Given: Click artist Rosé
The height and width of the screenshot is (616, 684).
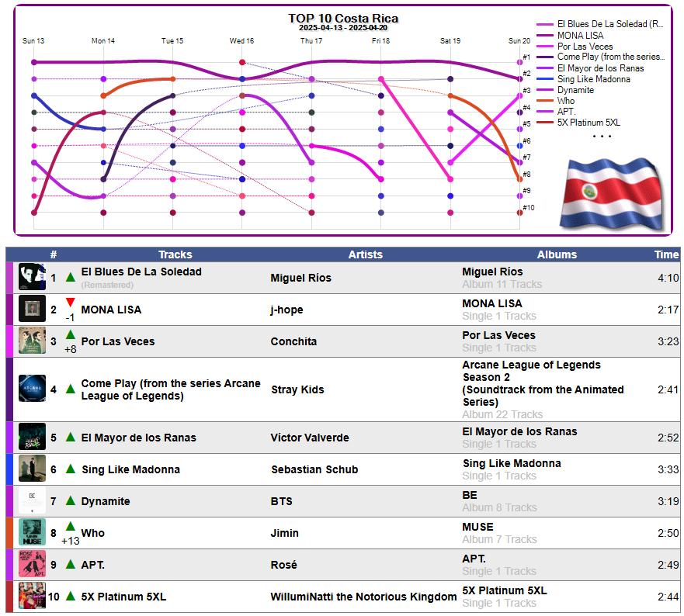Looking at the screenshot, I should click(283, 565).
